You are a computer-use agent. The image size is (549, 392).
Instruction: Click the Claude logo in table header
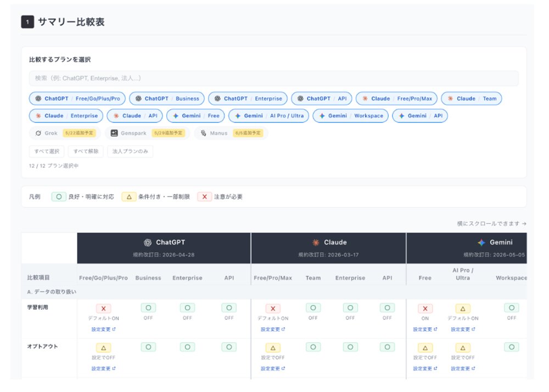point(316,243)
